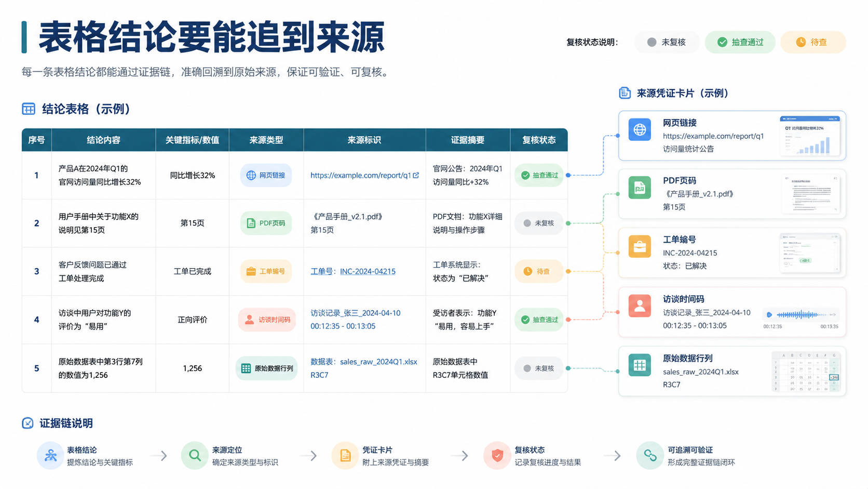
Task: Click the magnifier icon for 来源定位
Action: click(195, 456)
